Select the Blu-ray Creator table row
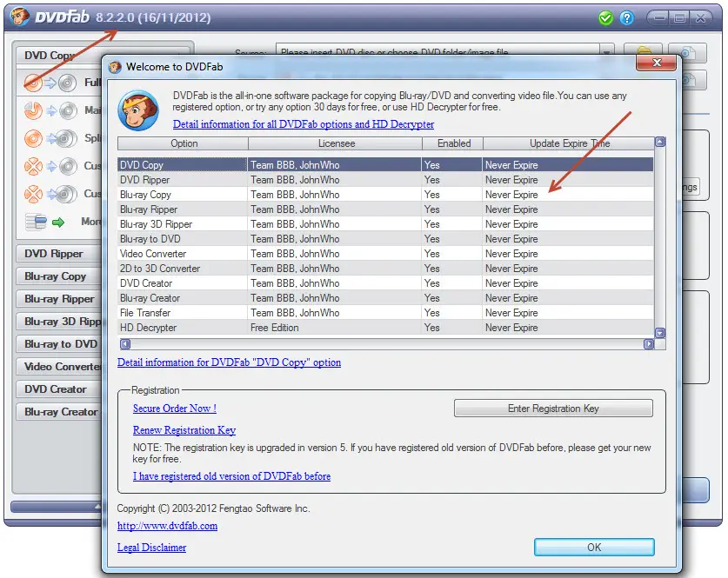 (x=385, y=298)
